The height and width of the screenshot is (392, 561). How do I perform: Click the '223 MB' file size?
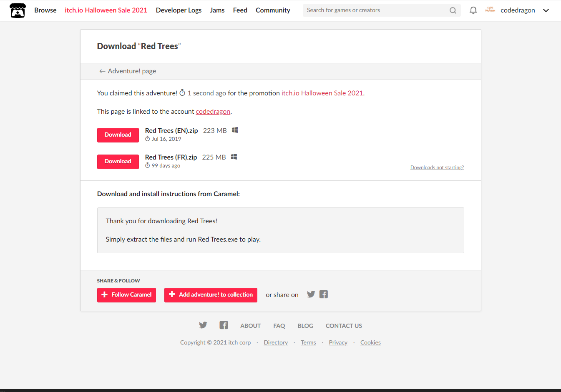point(215,130)
